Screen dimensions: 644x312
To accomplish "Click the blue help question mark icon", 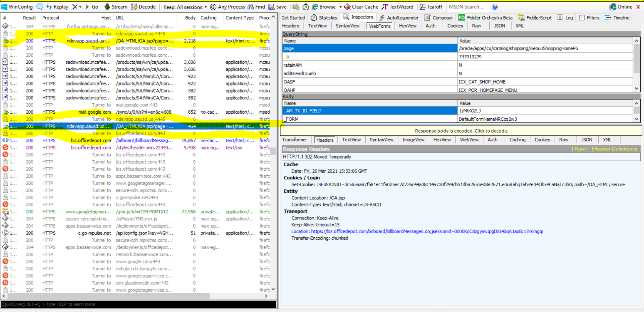I will 495,7.
